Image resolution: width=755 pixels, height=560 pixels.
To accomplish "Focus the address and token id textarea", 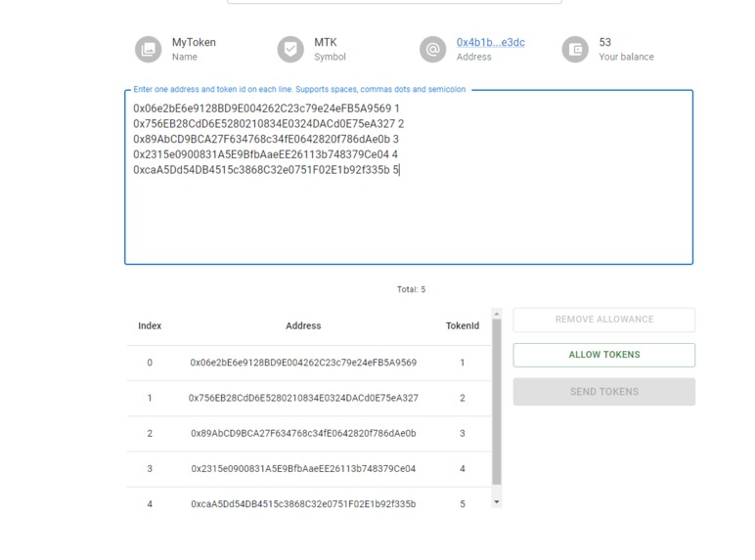I will [409, 177].
